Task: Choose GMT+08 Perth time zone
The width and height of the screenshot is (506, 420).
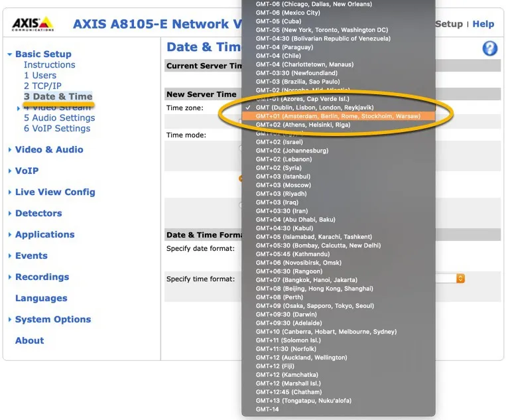Action: 338,297
